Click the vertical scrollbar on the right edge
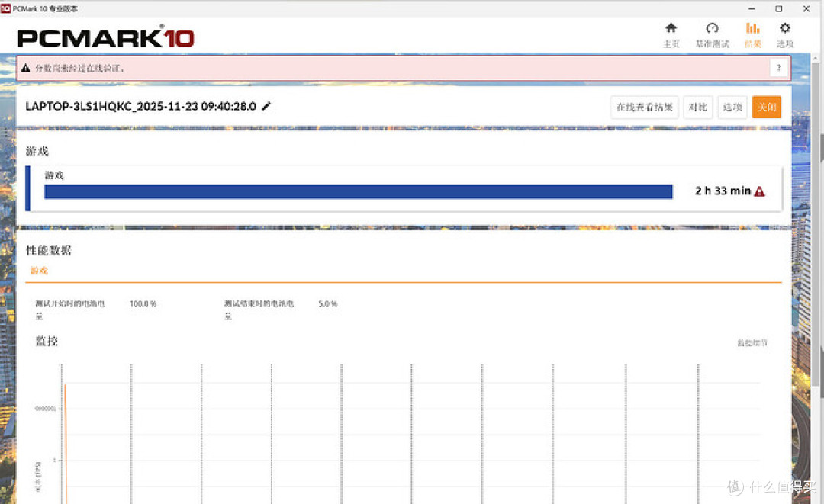 pos(816,226)
